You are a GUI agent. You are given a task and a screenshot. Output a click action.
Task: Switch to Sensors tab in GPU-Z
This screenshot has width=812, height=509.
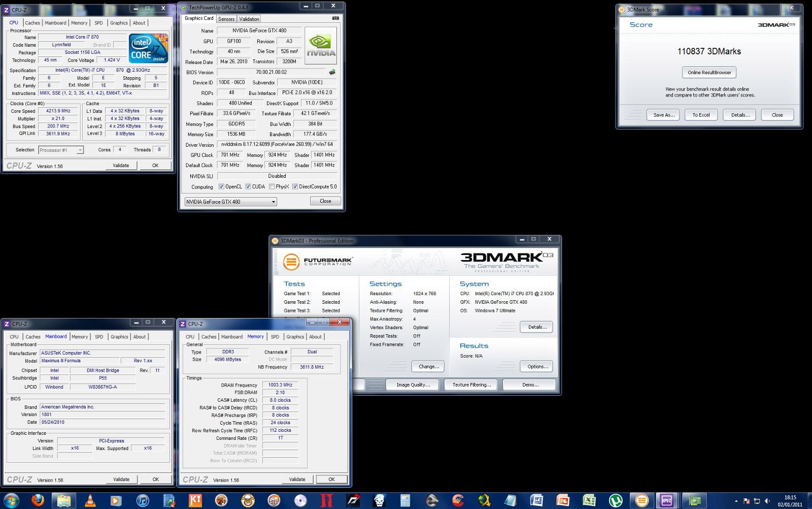coord(226,19)
